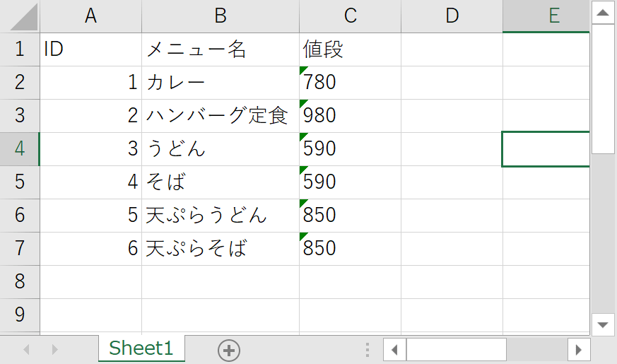Viewport: 617px width, 364px height.
Task: Select column C header
Action: click(350, 16)
